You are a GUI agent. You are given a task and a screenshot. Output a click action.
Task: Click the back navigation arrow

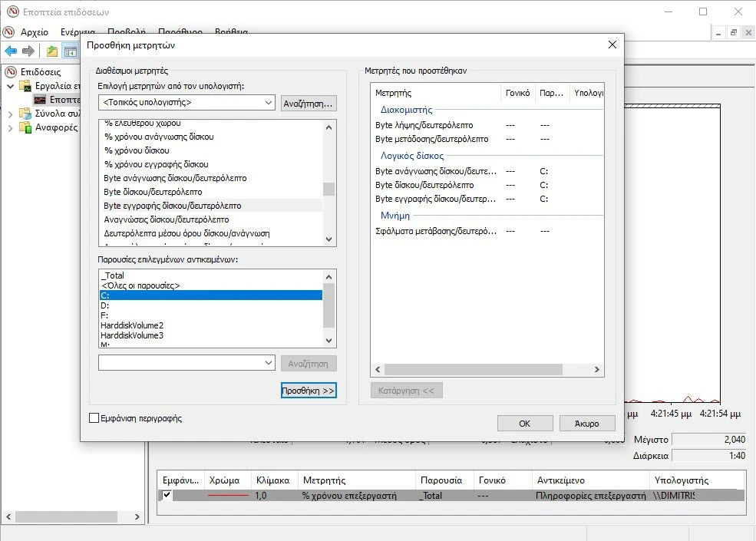coord(11,50)
